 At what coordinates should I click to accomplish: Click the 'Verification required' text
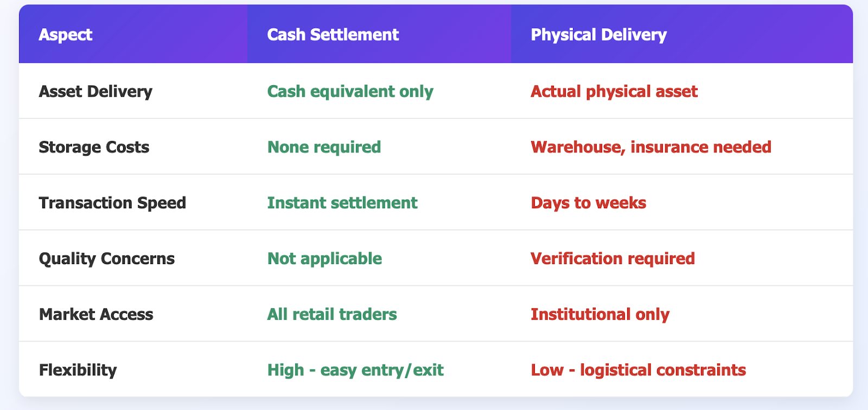[x=612, y=259]
